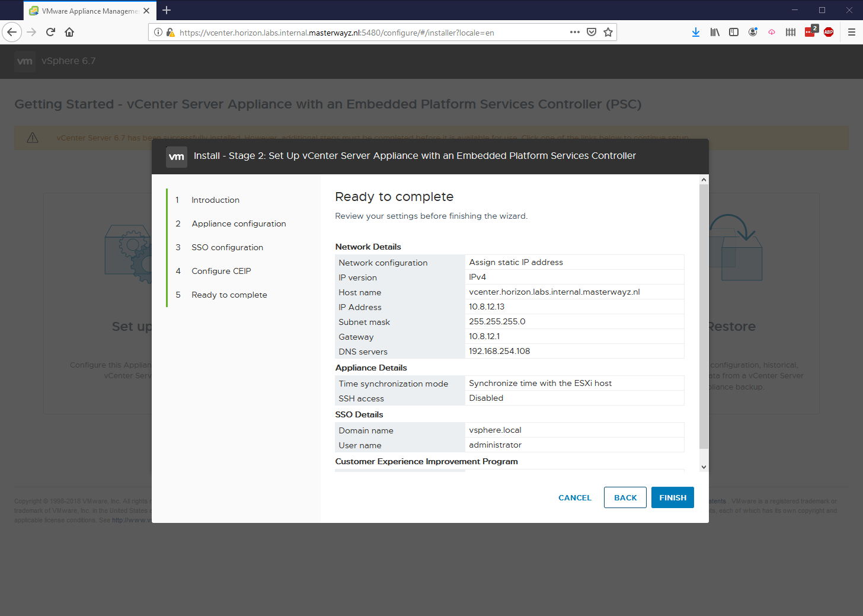Click the host name value vcenter.horizon.labs.internal.masterwayz.nl
The image size is (863, 616).
[x=554, y=292]
